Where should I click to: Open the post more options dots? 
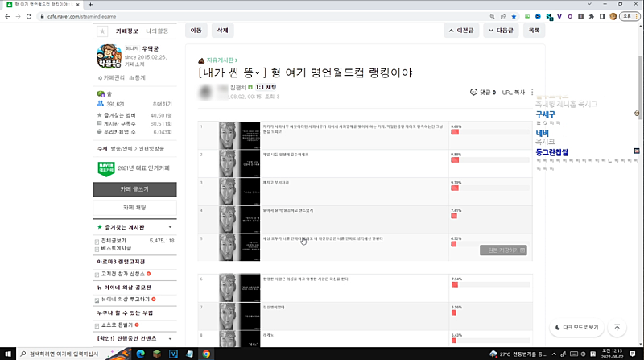click(532, 92)
